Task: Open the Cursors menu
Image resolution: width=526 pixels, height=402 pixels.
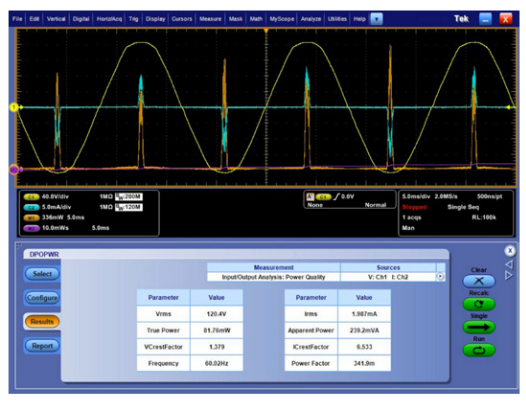Action: pos(182,19)
